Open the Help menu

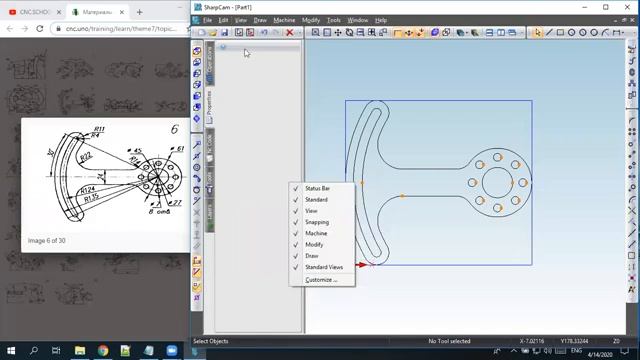[381, 20]
